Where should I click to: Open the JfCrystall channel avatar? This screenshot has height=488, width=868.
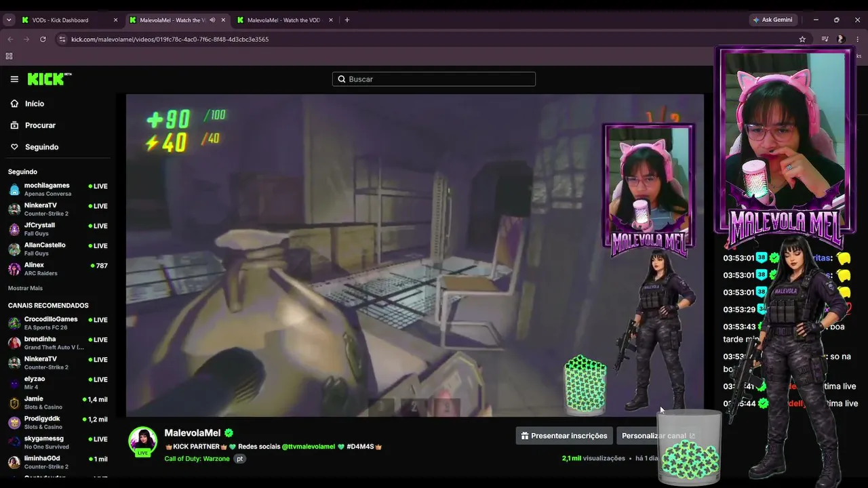14,229
